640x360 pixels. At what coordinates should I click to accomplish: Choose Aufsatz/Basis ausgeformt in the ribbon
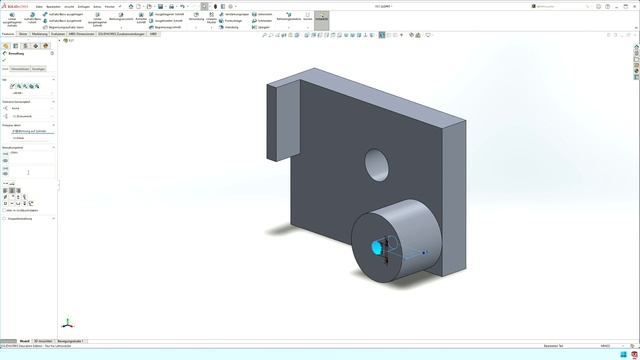(x=62, y=21)
